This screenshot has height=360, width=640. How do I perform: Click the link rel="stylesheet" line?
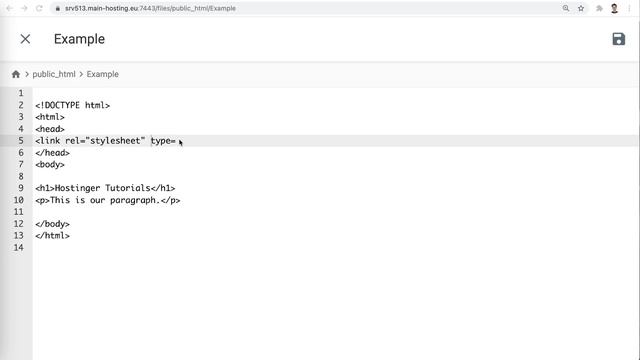pos(105,141)
